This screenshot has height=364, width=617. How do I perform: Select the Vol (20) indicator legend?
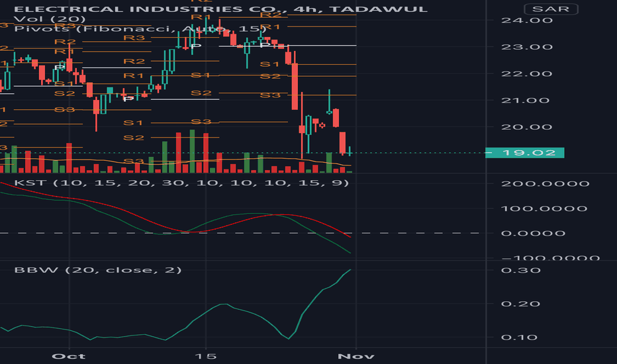click(50, 19)
